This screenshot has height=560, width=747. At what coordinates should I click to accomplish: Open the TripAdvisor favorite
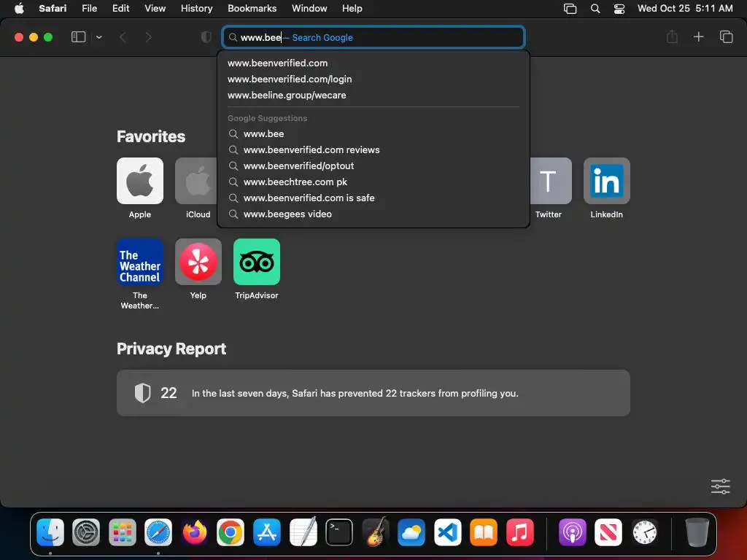click(257, 262)
